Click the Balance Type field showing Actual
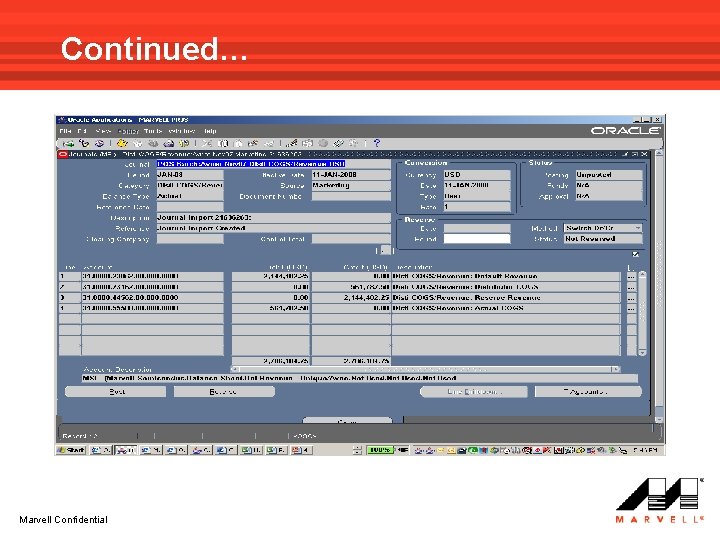Image resolution: width=720 pixels, height=540 pixels. (190, 196)
